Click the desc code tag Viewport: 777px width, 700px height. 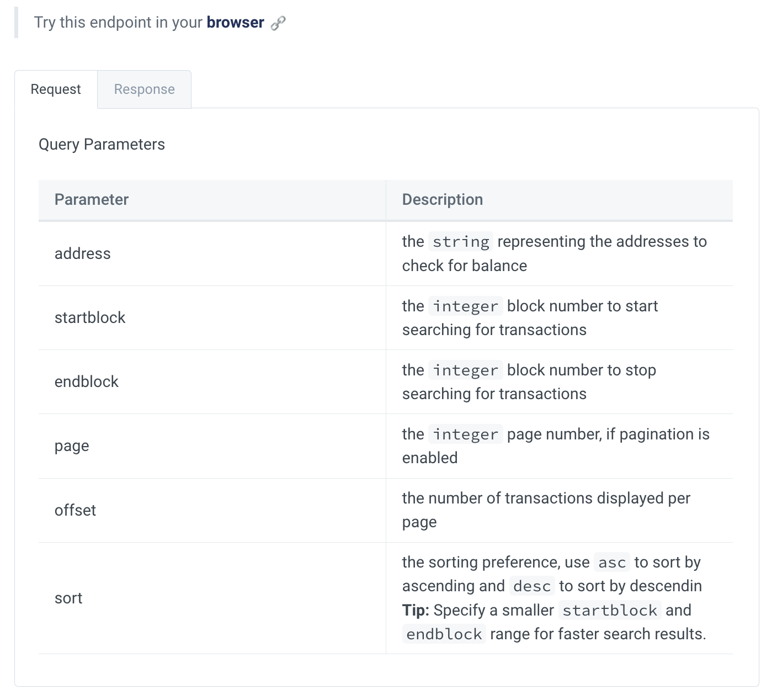click(532, 586)
